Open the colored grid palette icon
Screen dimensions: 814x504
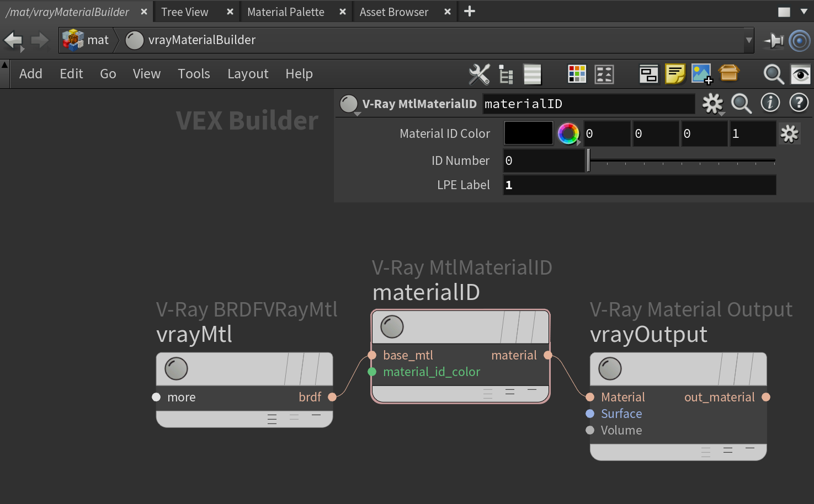coord(577,74)
